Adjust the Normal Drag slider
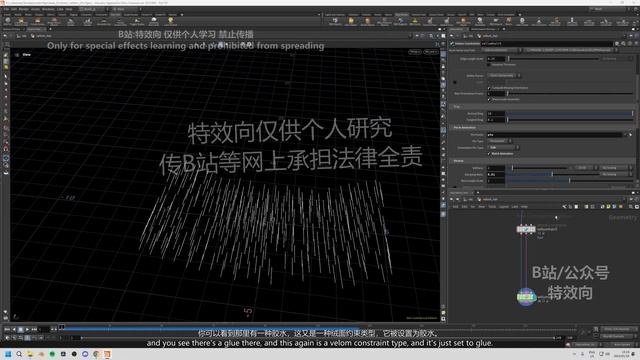The height and width of the screenshot is (360, 640). [x=570, y=113]
